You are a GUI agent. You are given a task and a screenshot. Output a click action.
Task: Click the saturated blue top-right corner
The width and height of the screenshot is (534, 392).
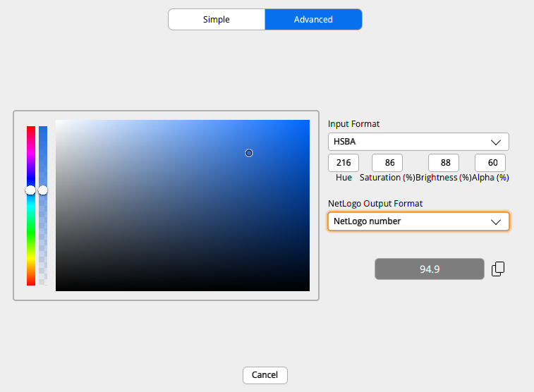(x=307, y=123)
